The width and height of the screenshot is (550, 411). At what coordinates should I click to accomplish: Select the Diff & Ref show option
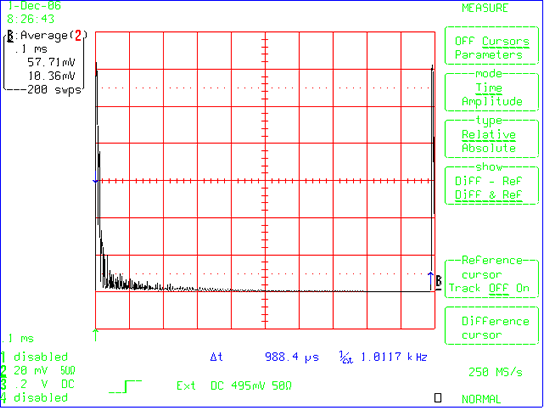pyautogui.click(x=488, y=195)
